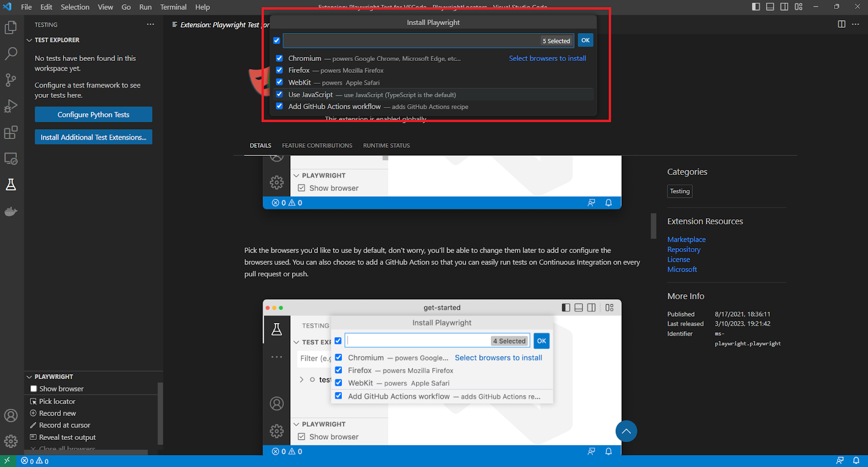Image resolution: width=868 pixels, height=467 pixels.
Task: Uncheck the WebKit browser checkbox
Action: tap(279, 82)
